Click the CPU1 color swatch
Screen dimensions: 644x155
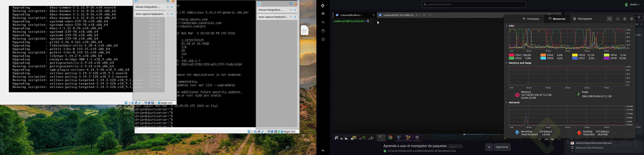point(512,55)
